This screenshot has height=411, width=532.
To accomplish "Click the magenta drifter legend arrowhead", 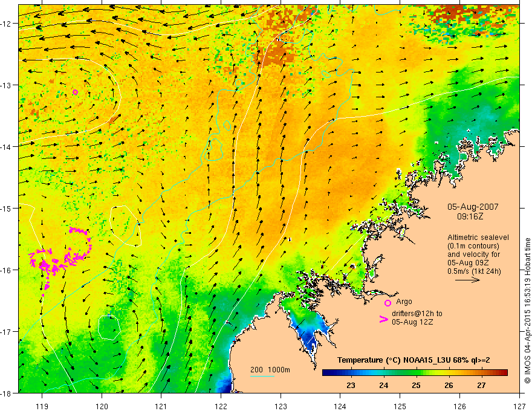I will tap(384, 319).
